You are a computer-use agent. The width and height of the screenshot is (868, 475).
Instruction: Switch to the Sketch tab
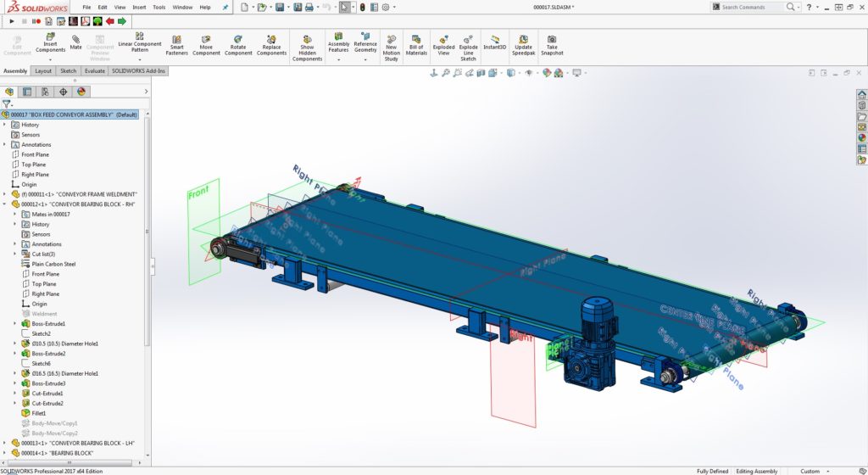[68, 71]
